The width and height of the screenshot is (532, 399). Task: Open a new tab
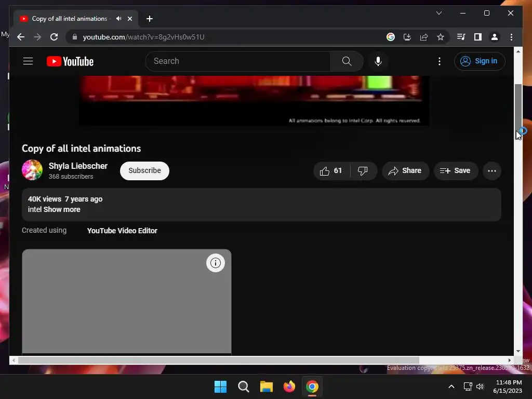pyautogui.click(x=149, y=19)
